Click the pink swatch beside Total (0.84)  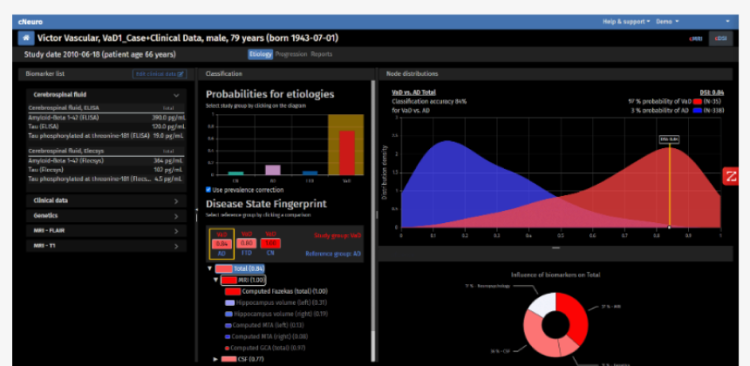224,269
